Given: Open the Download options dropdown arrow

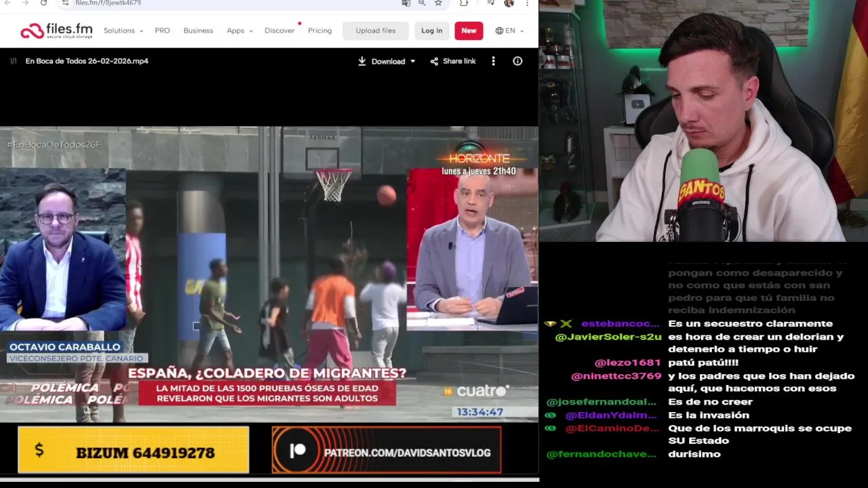Looking at the screenshot, I should 412,62.
